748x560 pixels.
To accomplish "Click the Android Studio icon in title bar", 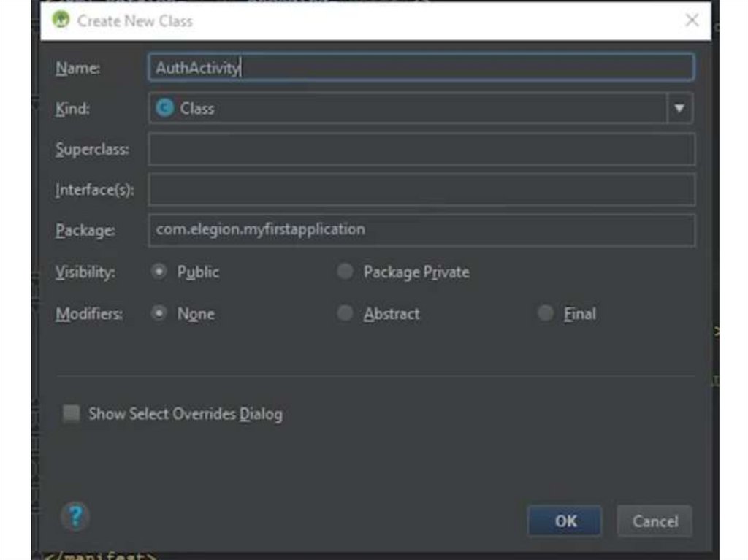I will tap(61, 20).
